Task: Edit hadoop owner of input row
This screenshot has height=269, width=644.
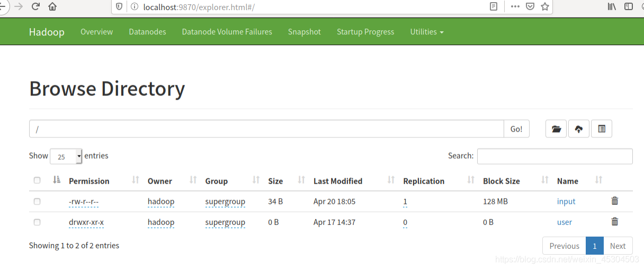Action: 161,202
